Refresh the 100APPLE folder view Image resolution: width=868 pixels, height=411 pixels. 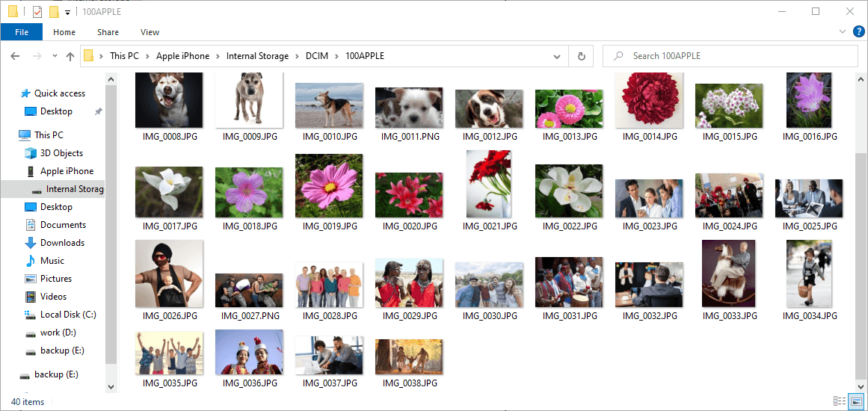(581, 56)
